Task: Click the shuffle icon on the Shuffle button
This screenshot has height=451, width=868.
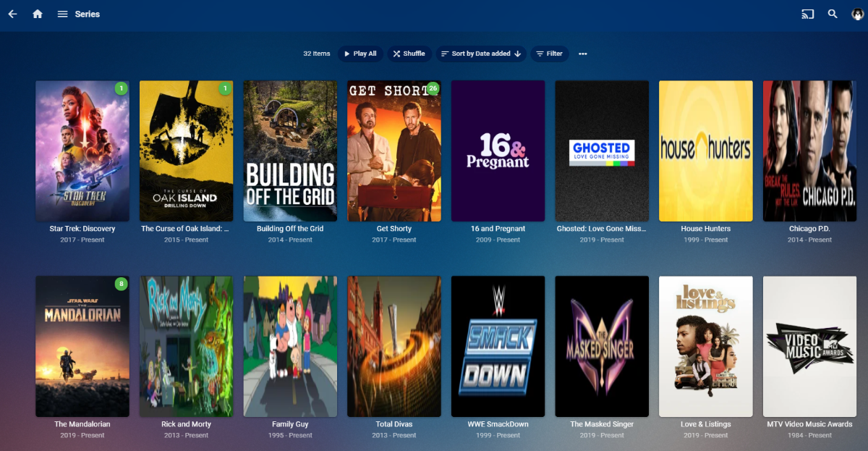Action: [396, 53]
